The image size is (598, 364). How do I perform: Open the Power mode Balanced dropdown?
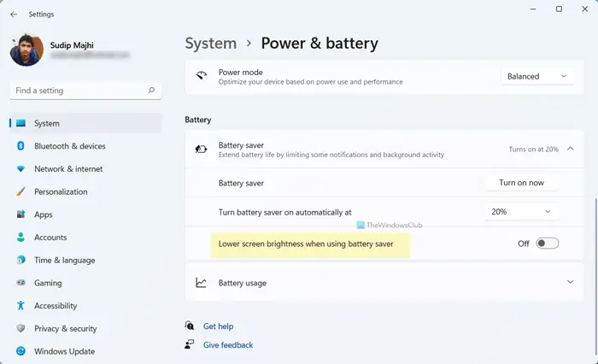537,76
